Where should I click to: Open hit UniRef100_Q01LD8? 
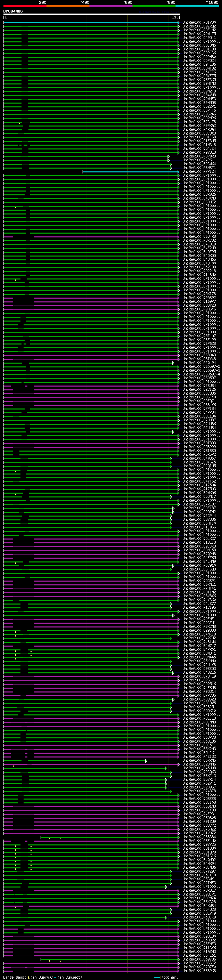tap(199, 49)
